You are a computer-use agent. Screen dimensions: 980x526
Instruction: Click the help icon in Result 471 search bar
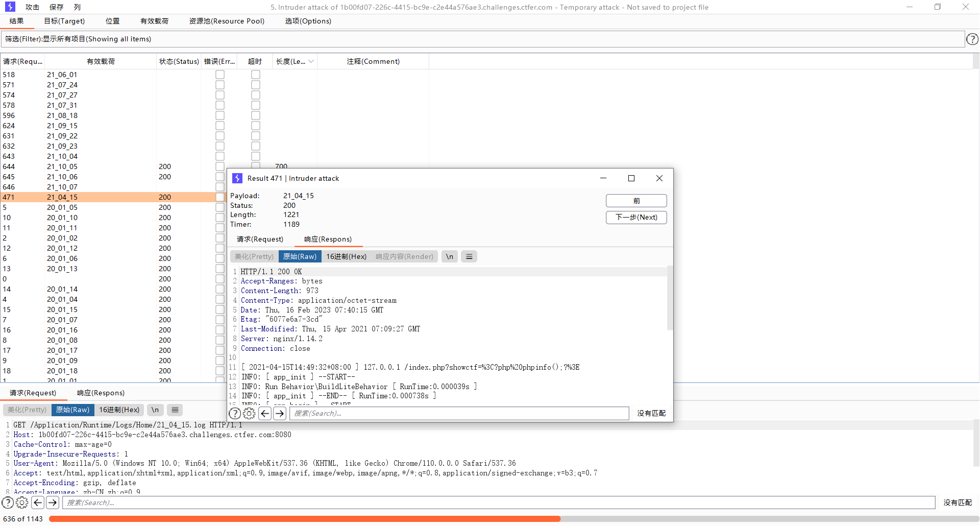point(235,413)
